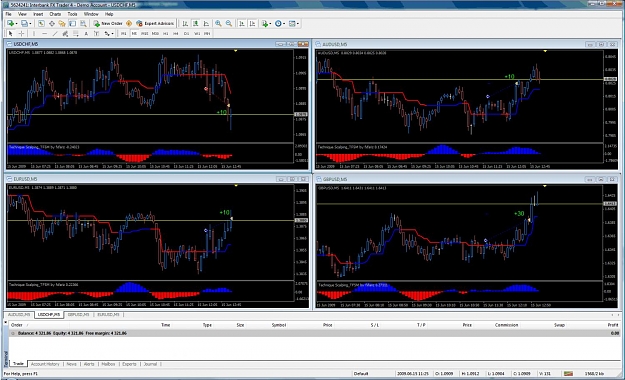Click the Expert Advisors button
Screen dimensions: 625x380
point(155,24)
